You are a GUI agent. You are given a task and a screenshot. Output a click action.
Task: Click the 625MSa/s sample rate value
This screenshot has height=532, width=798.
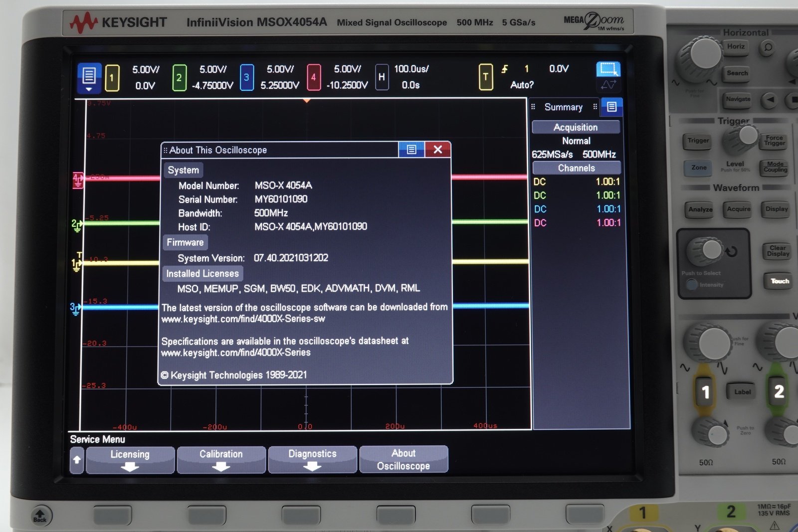552,155
